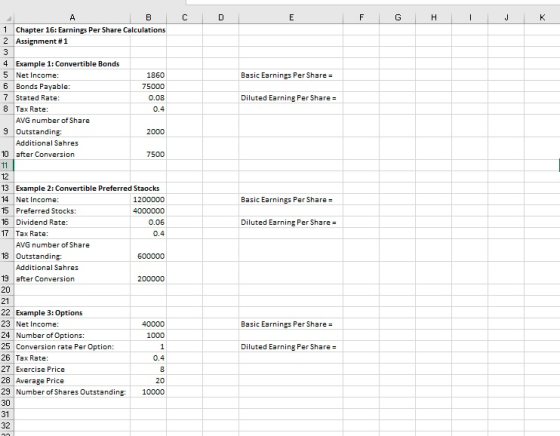The width and height of the screenshot is (560, 436).
Task: Select column A header
Action: click(x=72, y=17)
